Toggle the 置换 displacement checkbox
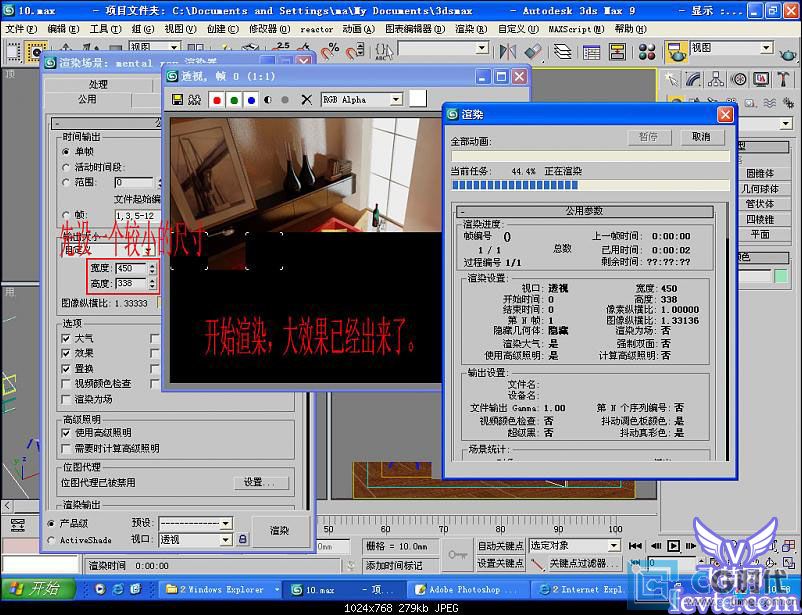The height and width of the screenshot is (615, 802). tap(65, 368)
